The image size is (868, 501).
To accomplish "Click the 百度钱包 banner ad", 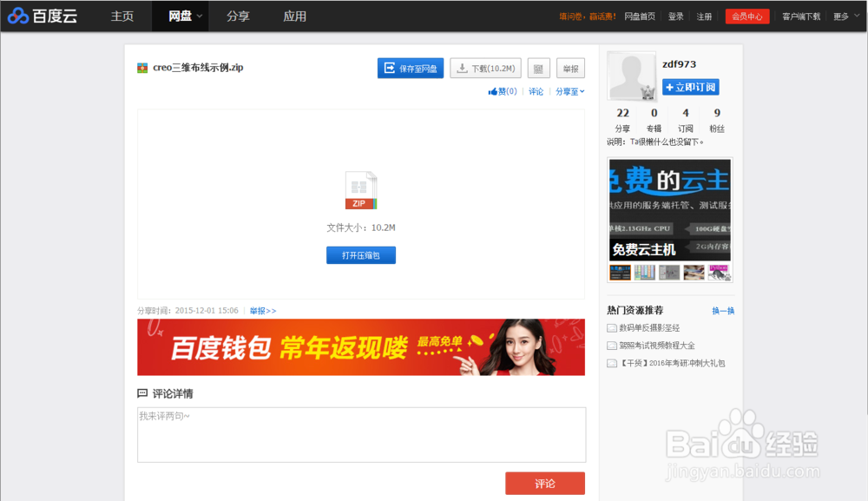I will (361, 347).
